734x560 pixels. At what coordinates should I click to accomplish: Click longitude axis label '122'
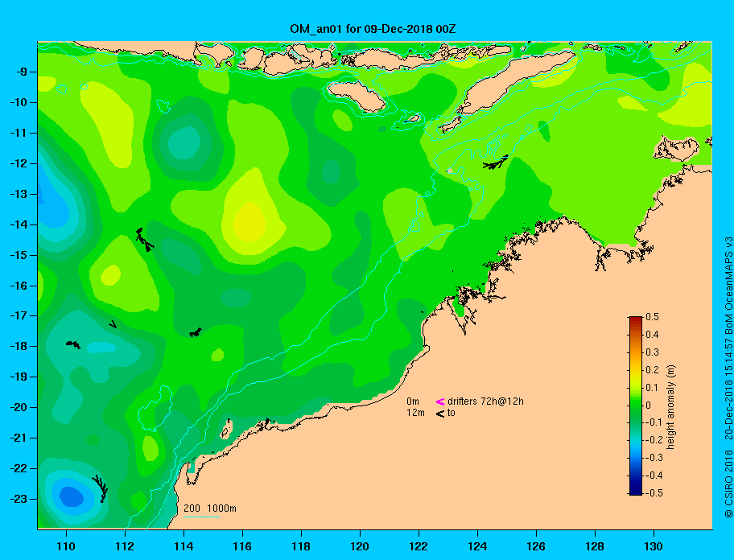(419, 546)
